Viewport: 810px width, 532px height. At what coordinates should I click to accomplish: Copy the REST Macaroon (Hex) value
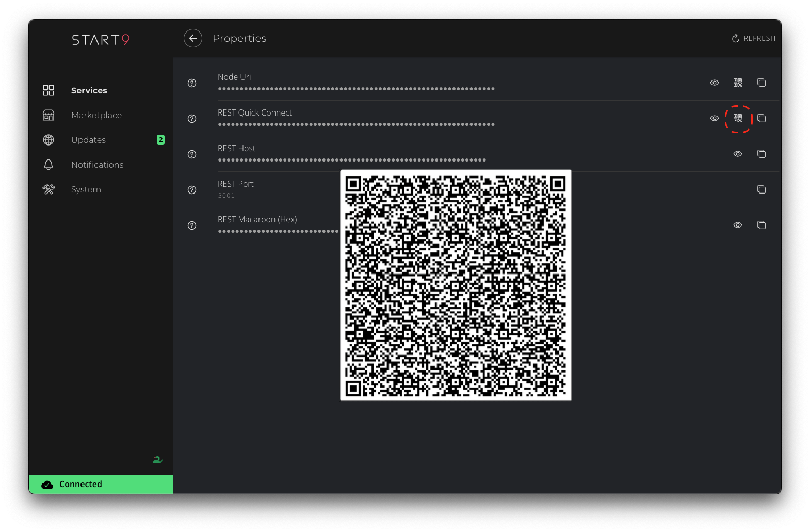pyautogui.click(x=761, y=225)
